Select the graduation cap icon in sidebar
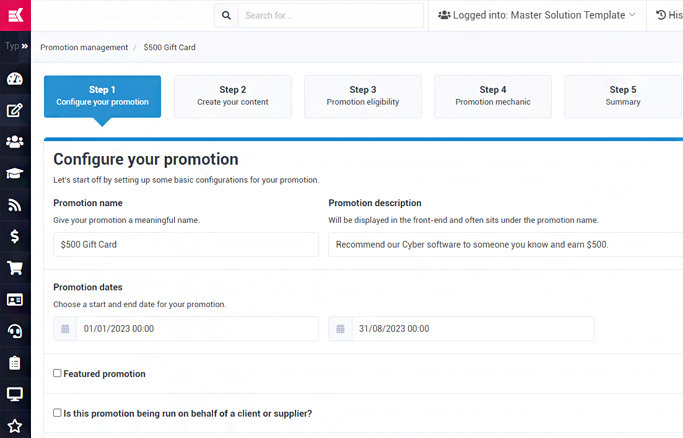The image size is (683, 438). 15,173
